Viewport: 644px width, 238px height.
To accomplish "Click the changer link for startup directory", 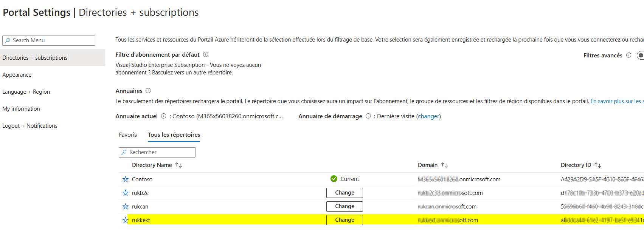I will click(428, 116).
